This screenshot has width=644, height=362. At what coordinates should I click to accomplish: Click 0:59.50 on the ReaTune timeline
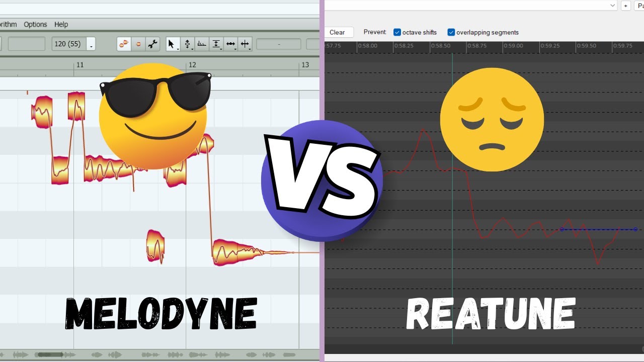587,46
